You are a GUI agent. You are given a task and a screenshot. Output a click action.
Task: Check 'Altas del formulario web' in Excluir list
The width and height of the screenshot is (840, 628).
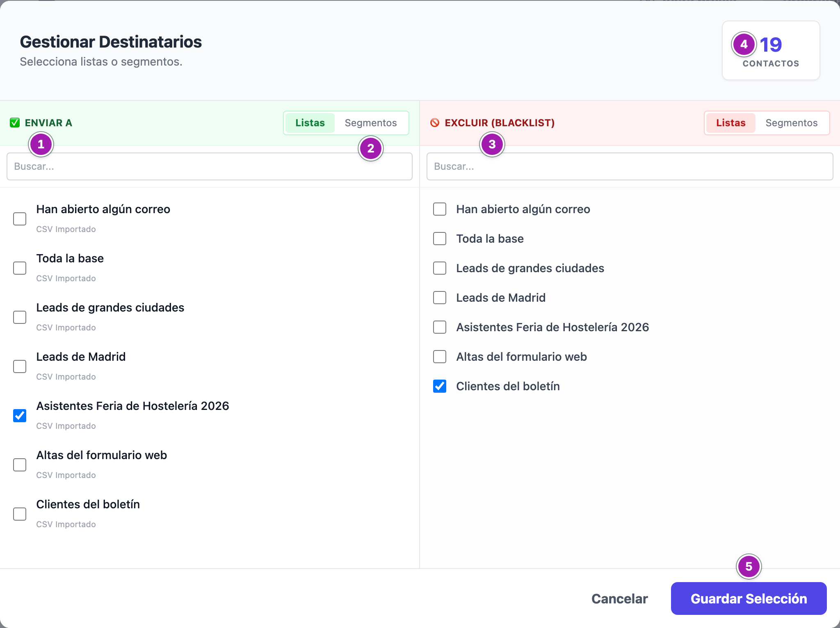click(x=440, y=357)
